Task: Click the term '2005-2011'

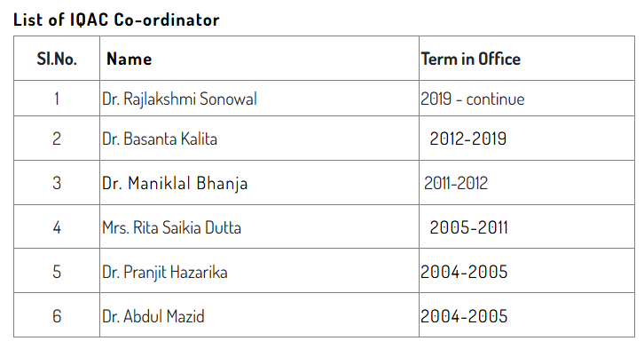Action: pyautogui.click(x=468, y=227)
